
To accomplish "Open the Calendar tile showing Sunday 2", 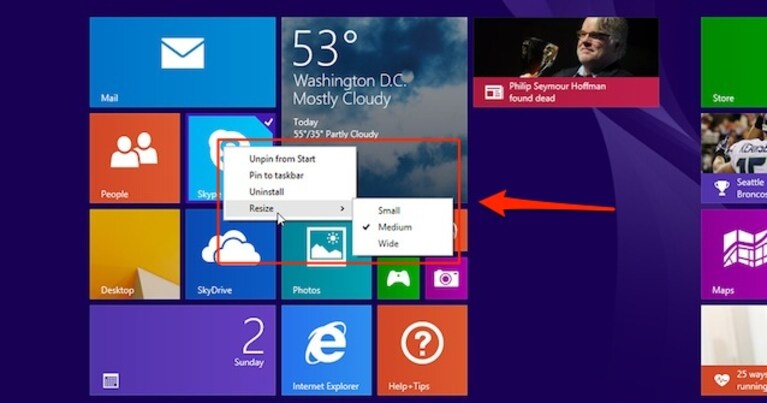I will pos(182,350).
